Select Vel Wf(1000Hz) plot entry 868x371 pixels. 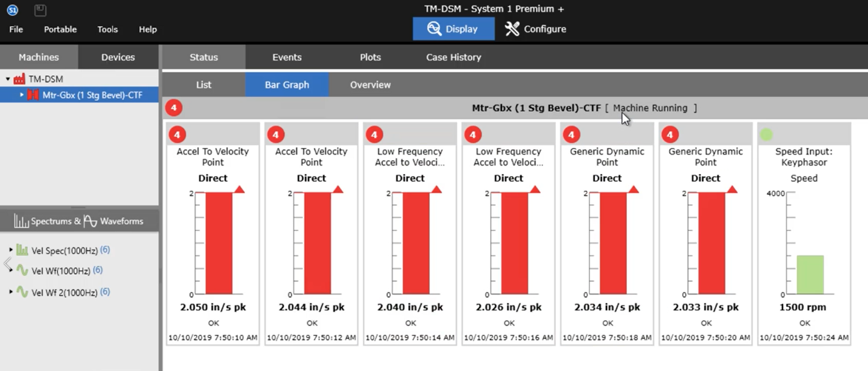(61, 271)
